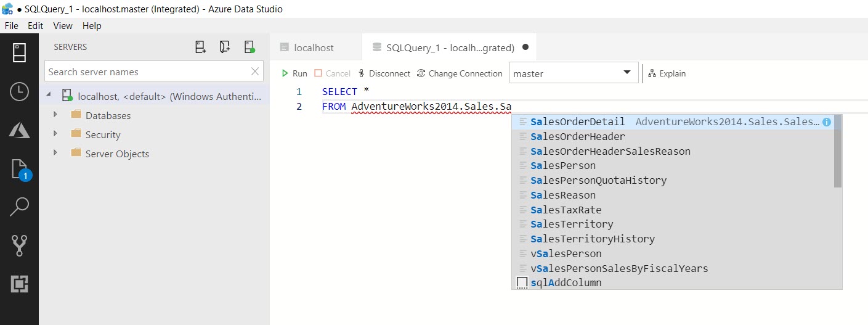
Task: Expand the Databases node arrow
Action: pyautogui.click(x=55, y=115)
